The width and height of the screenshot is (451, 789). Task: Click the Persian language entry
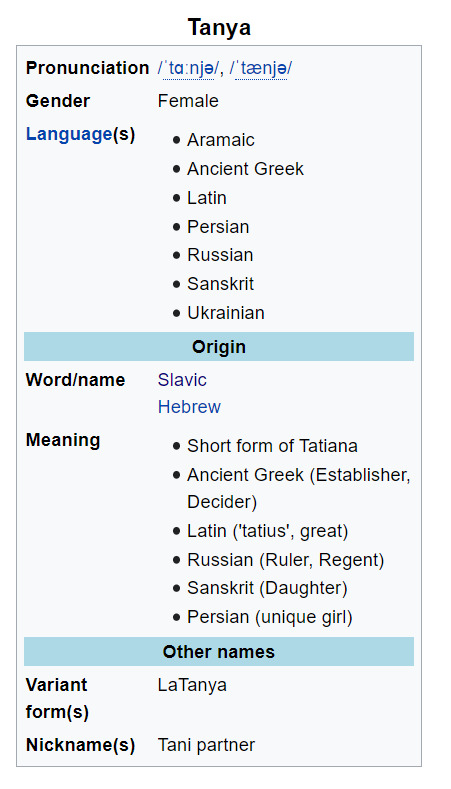point(218,227)
